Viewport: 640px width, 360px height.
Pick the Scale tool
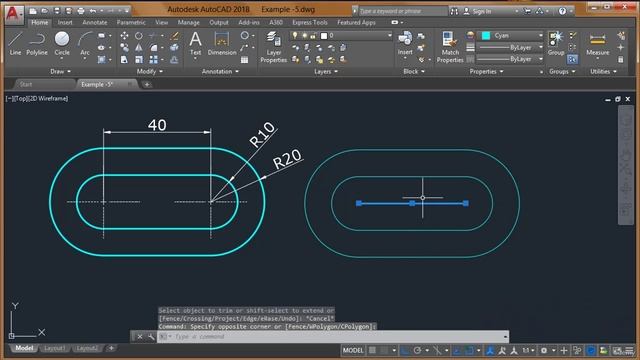[x=139, y=60]
